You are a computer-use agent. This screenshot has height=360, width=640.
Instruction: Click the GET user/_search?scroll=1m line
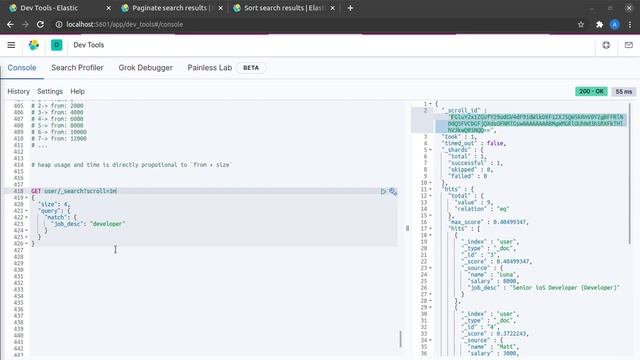(74, 191)
